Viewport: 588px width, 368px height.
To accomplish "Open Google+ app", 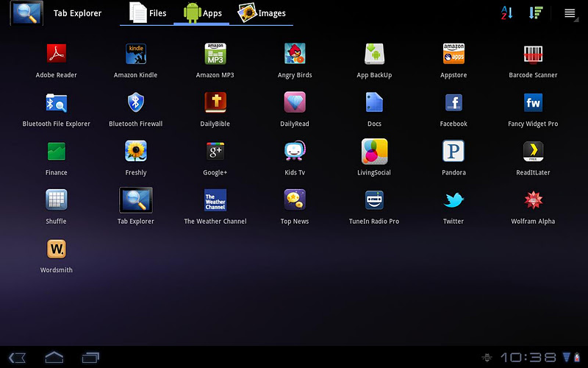I will pos(215,152).
